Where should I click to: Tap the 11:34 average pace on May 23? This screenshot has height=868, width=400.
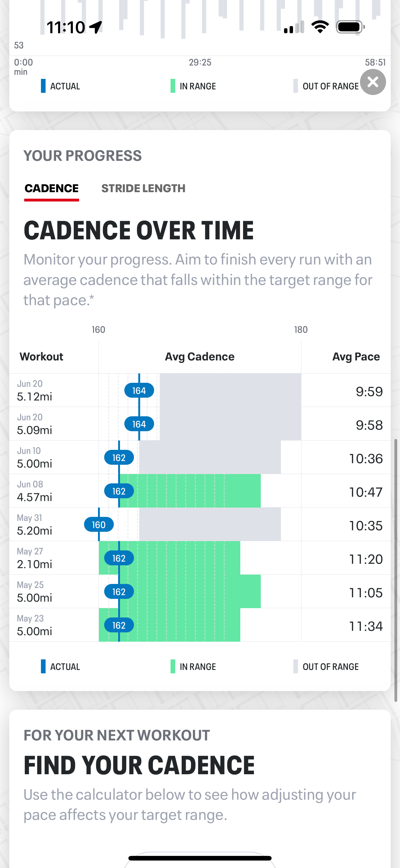point(366,626)
